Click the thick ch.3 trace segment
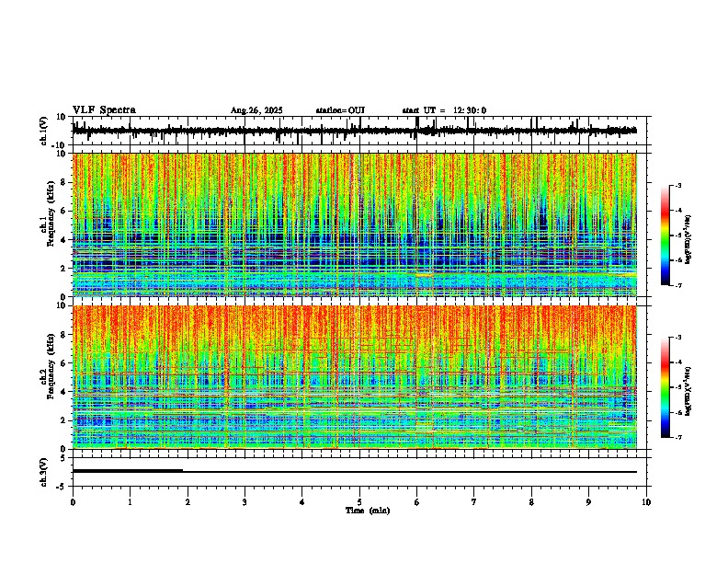This screenshot has height=563, width=728. coord(128,471)
